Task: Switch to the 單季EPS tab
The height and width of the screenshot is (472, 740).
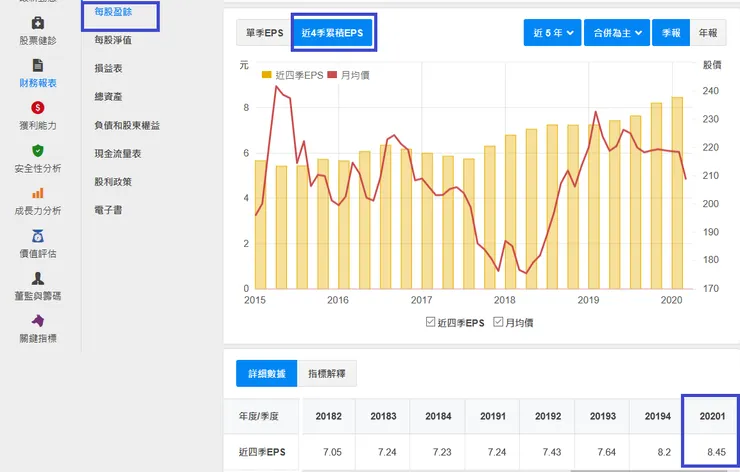Action: point(264,33)
